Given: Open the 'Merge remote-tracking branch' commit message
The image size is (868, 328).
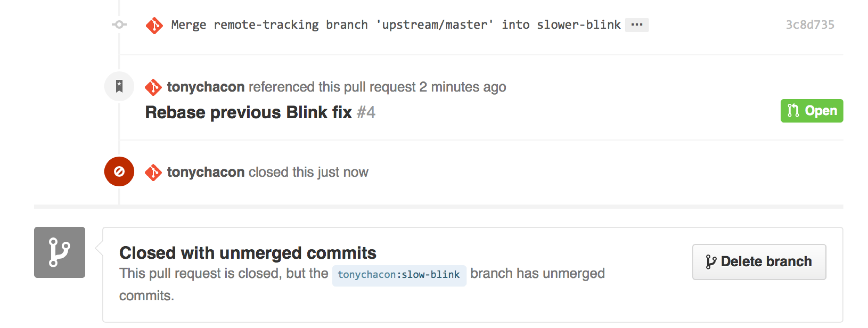Looking at the screenshot, I should click(x=396, y=25).
